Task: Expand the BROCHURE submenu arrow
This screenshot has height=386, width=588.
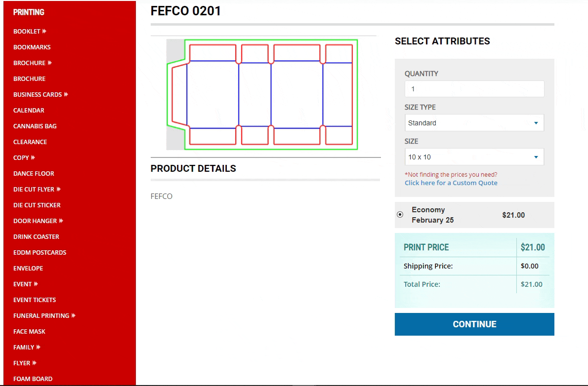Action: point(50,63)
